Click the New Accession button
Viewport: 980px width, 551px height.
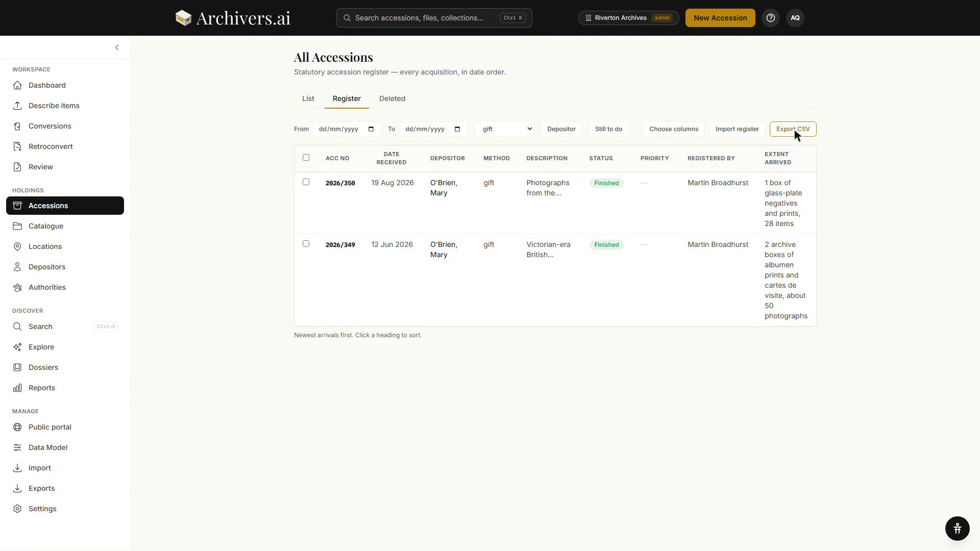(720, 18)
